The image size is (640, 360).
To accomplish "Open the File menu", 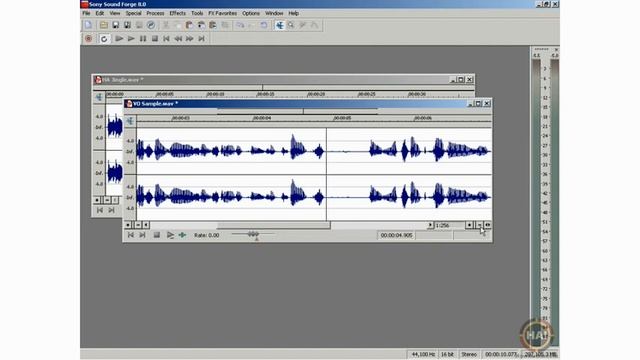I will point(87,13).
